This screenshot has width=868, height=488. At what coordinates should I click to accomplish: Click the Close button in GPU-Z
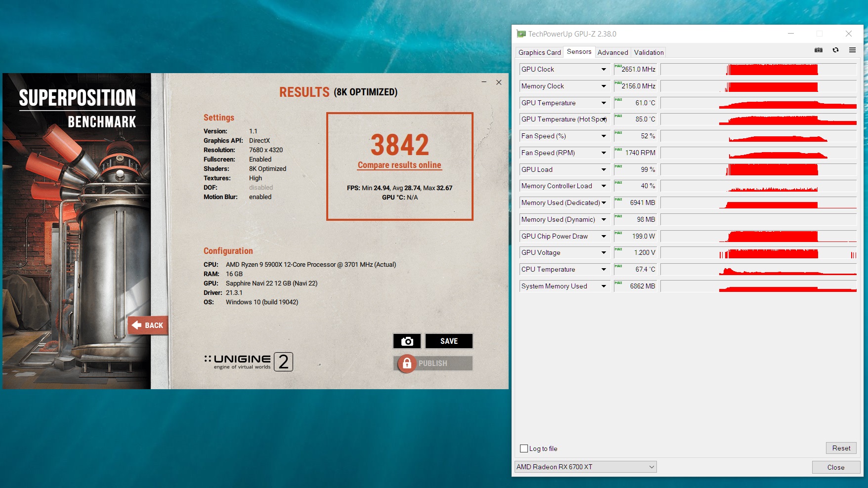(x=836, y=467)
